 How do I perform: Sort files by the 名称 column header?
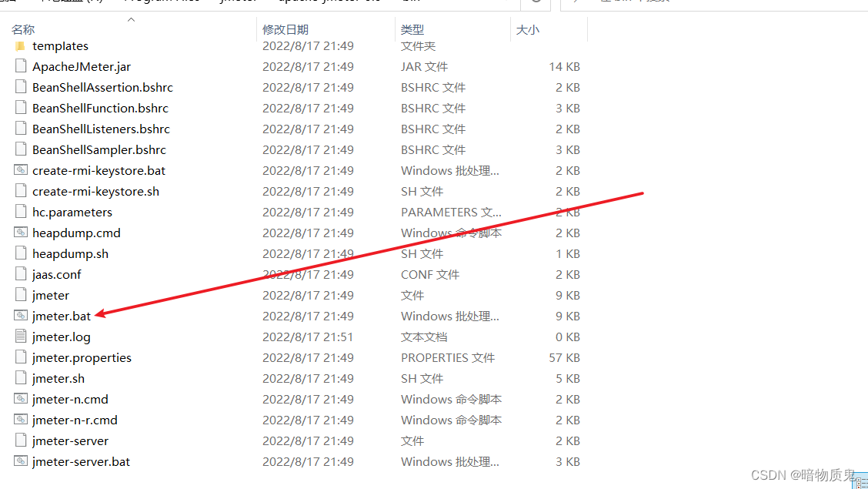(23, 29)
